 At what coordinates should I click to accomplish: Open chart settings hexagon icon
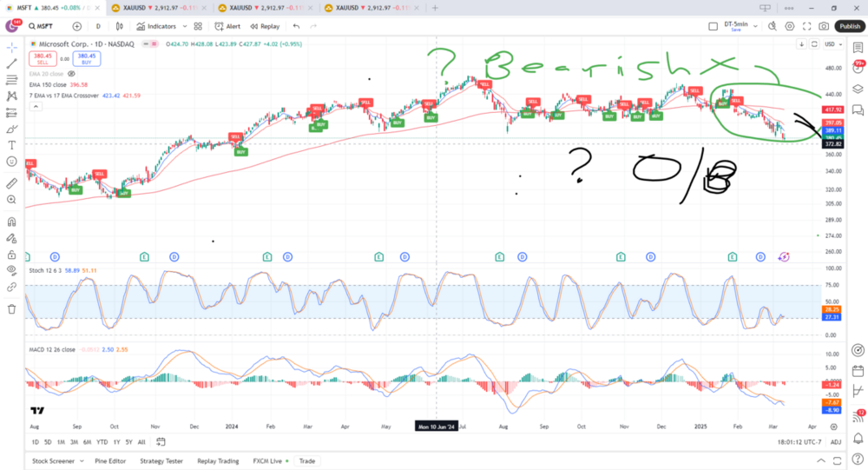[790, 26]
